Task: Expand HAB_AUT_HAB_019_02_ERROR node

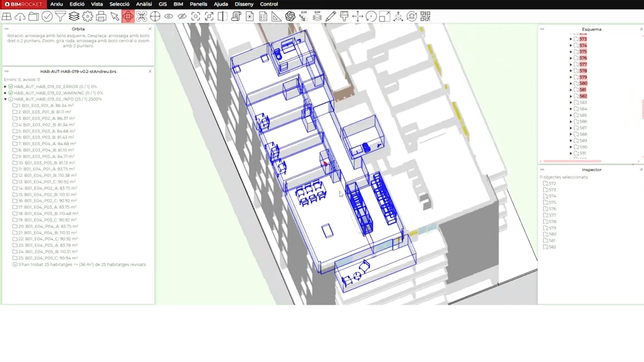Action: click(x=5, y=86)
